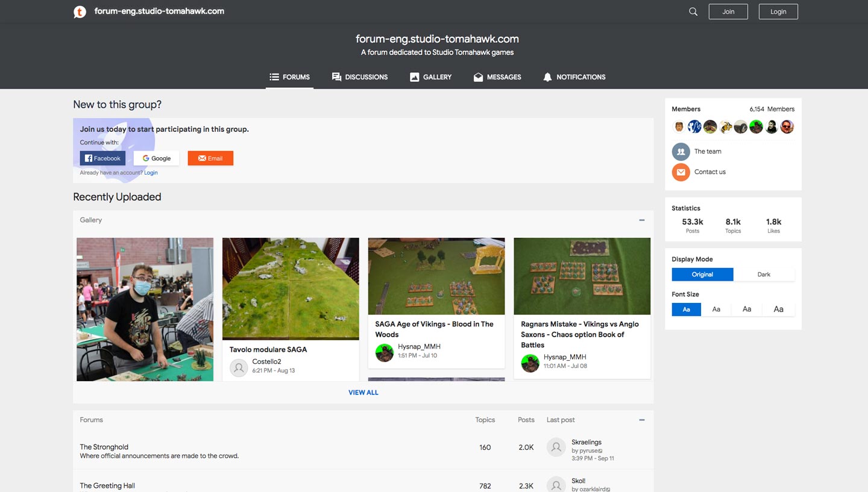The height and width of the screenshot is (492, 868).
Task: Click the Tapatalk logo icon
Action: (x=80, y=11)
